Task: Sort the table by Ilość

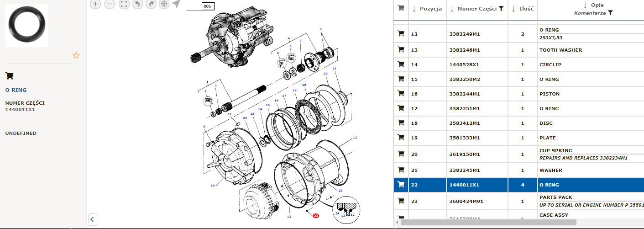Action: (514, 9)
